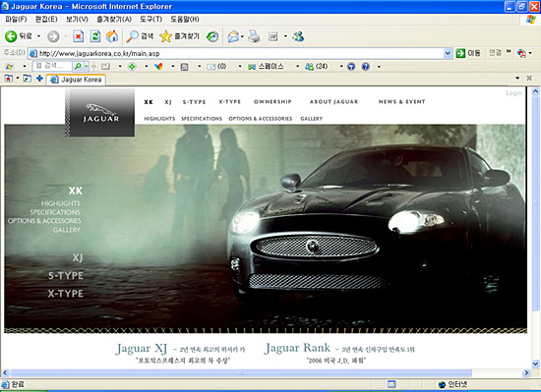Click the Jaguar XJ headline link

click(142, 349)
